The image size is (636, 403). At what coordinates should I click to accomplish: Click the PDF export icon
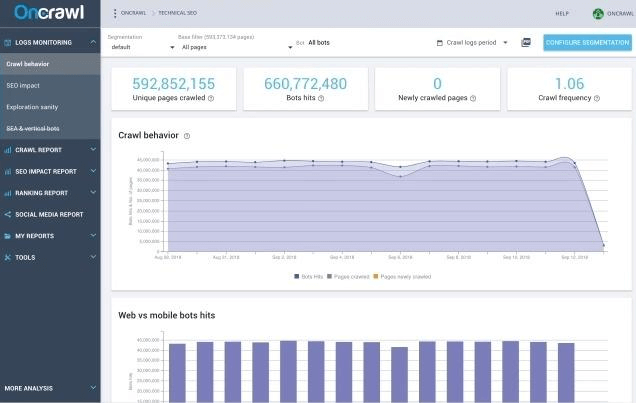point(526,43)
